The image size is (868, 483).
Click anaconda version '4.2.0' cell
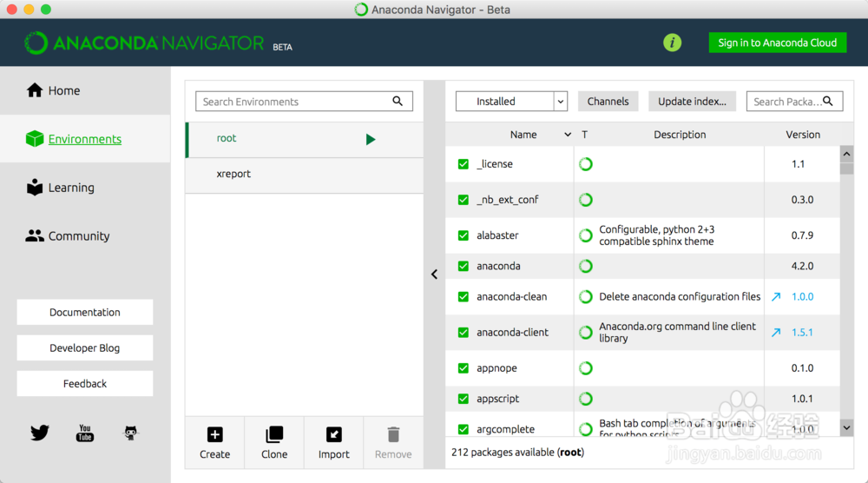[x=802, y=266]
